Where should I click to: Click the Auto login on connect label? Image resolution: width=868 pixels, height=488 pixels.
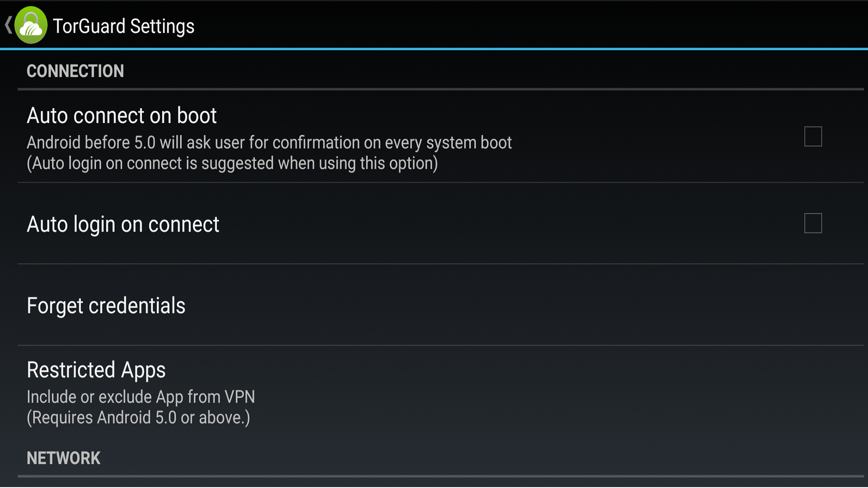point(123,224)
